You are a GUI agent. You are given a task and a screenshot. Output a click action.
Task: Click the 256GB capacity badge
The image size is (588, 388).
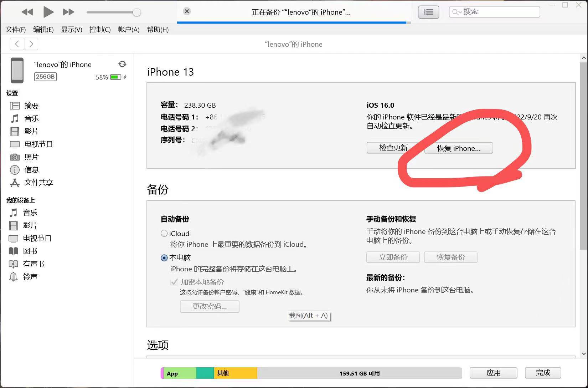coord(45,77)
